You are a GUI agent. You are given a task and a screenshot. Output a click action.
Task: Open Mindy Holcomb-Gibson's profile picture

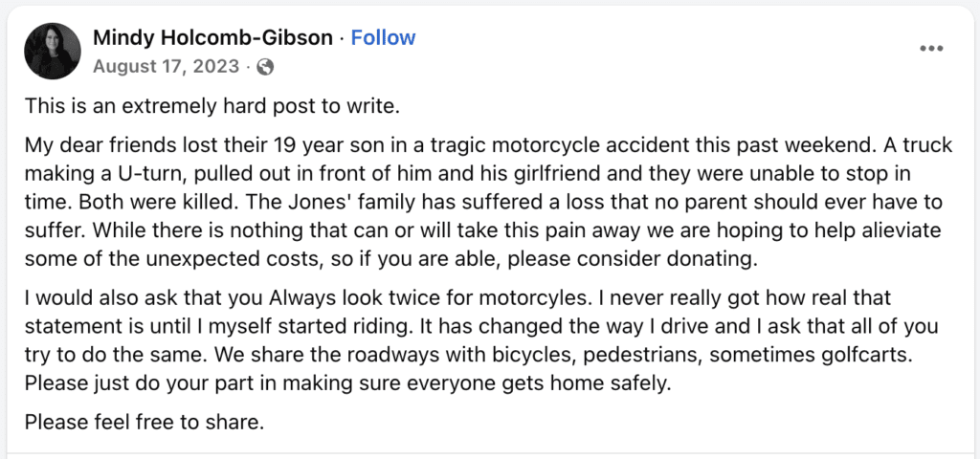52,51
